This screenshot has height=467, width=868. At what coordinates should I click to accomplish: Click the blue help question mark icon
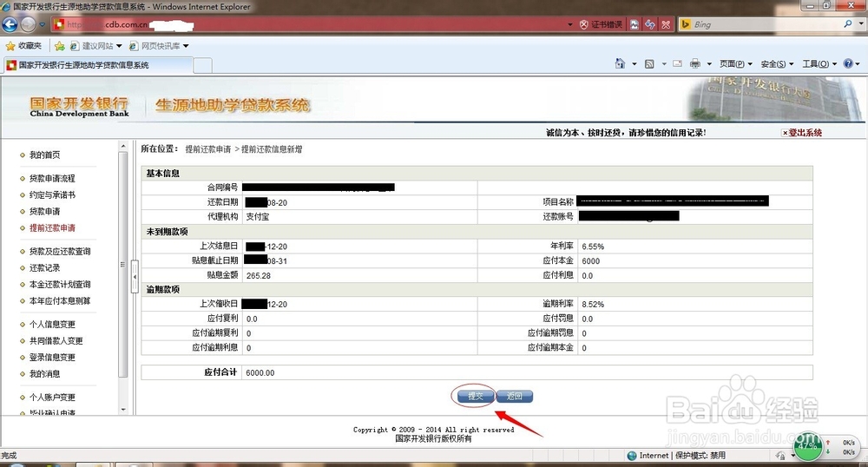click(x=847, y=63)
